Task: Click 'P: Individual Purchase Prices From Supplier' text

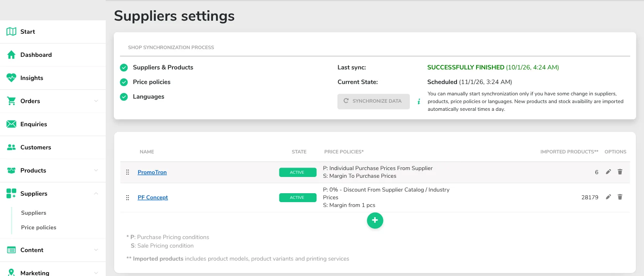Action: (378, 168)
